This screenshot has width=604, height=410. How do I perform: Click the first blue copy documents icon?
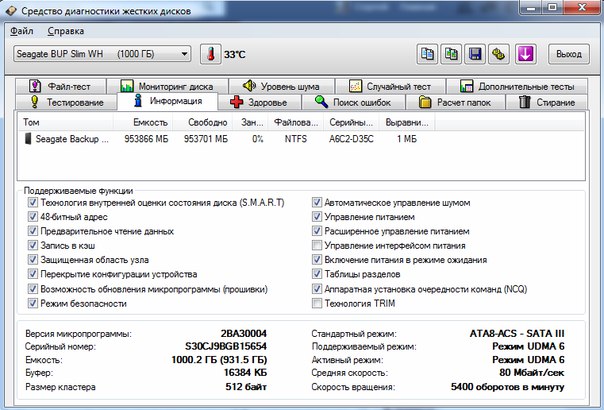point(427,53)
